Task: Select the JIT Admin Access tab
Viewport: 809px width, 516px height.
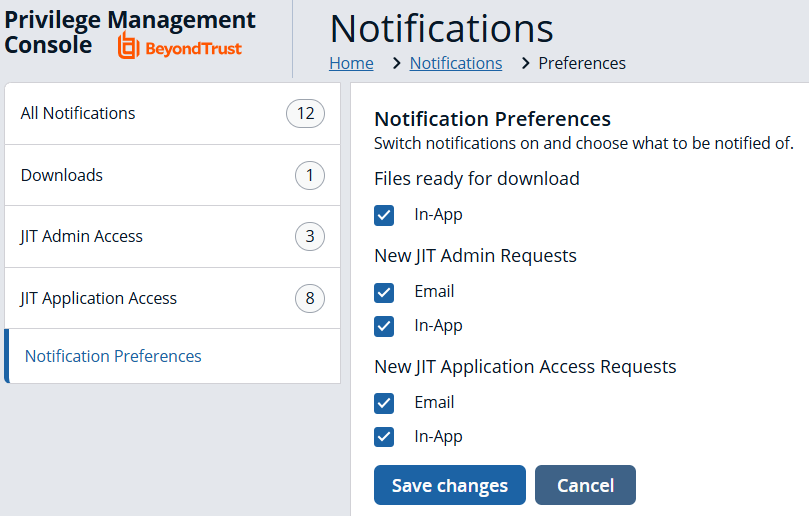Action: click(172, 237)
